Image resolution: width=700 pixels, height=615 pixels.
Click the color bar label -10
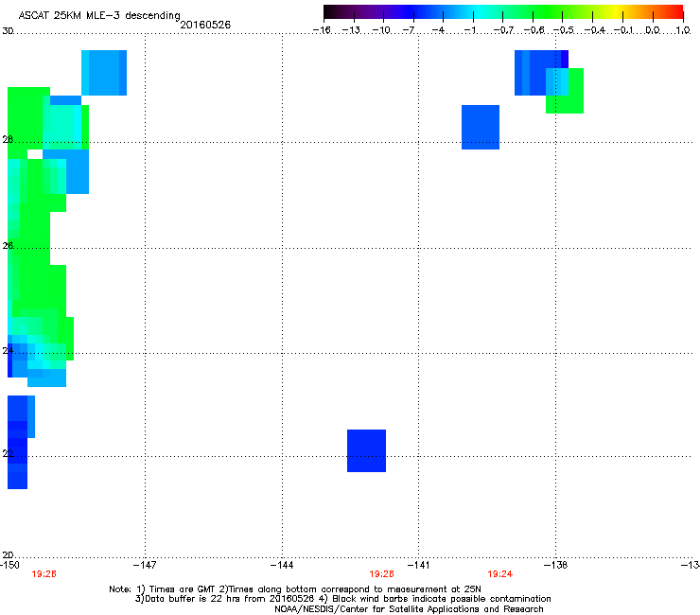pos(381,30)
